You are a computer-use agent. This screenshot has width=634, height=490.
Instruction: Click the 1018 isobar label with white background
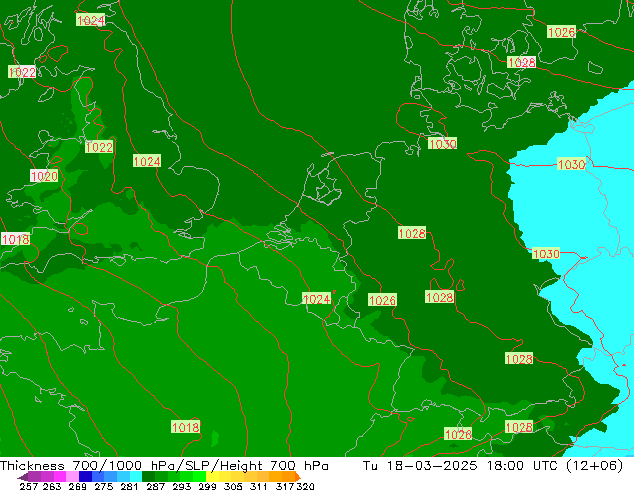[x=16, y=239]
